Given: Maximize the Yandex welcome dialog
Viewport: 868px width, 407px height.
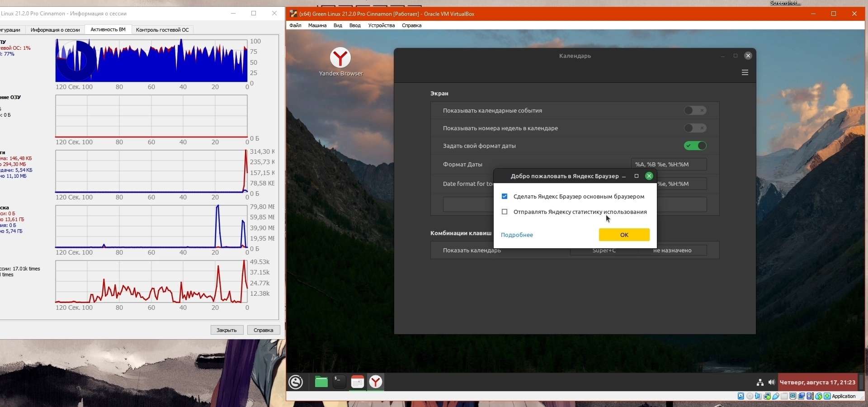Looking at the screenshot, I should (x=637, y=176).
